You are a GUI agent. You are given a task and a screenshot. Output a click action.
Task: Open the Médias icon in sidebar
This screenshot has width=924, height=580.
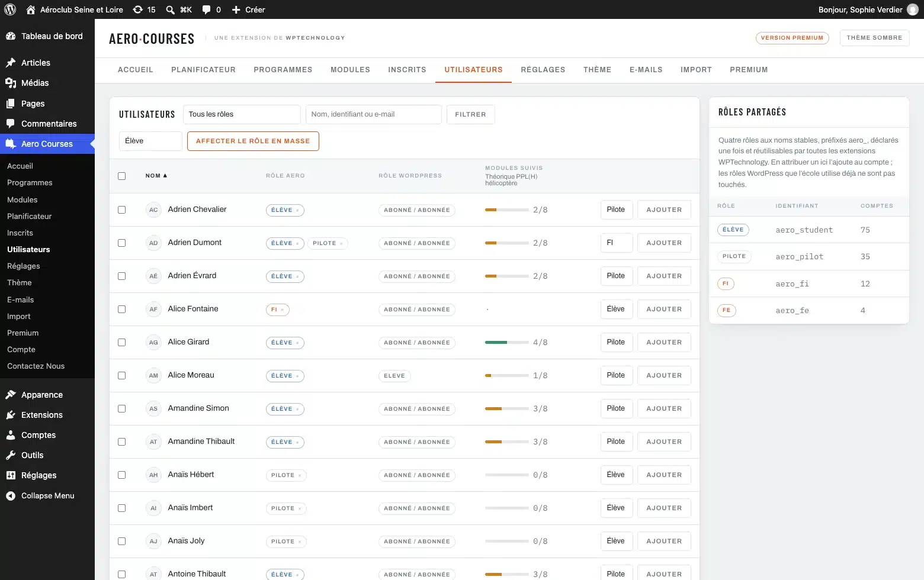(11, 83)
